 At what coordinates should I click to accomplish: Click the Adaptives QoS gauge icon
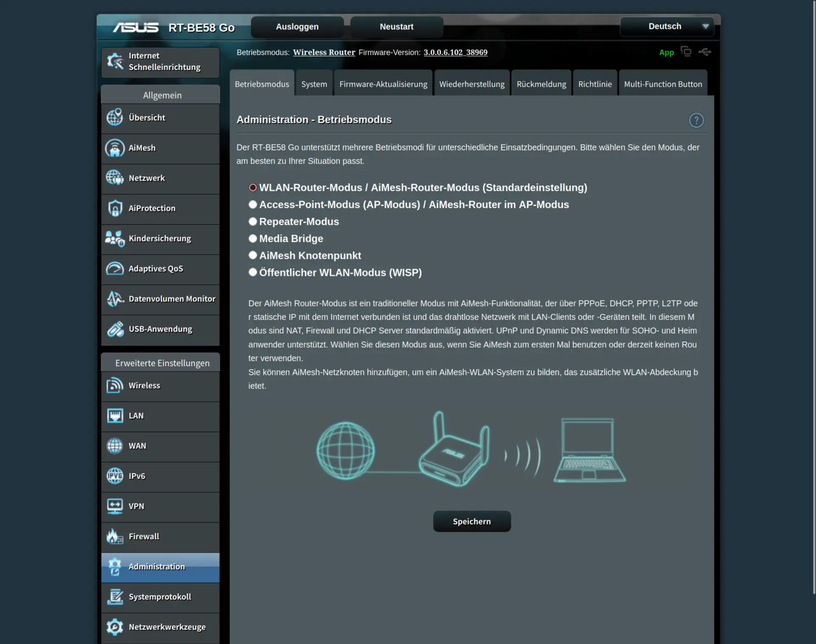pyautogui.click(x=115, y=269)
